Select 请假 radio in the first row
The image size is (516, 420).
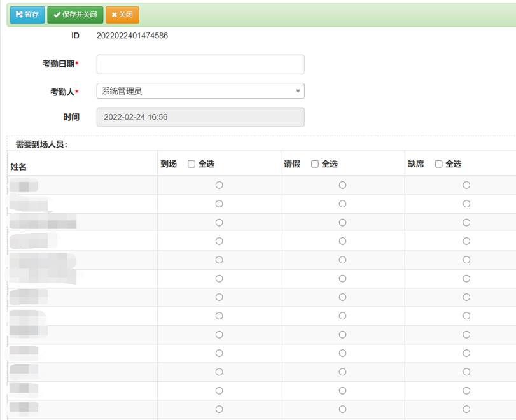[x=342, y=185]
